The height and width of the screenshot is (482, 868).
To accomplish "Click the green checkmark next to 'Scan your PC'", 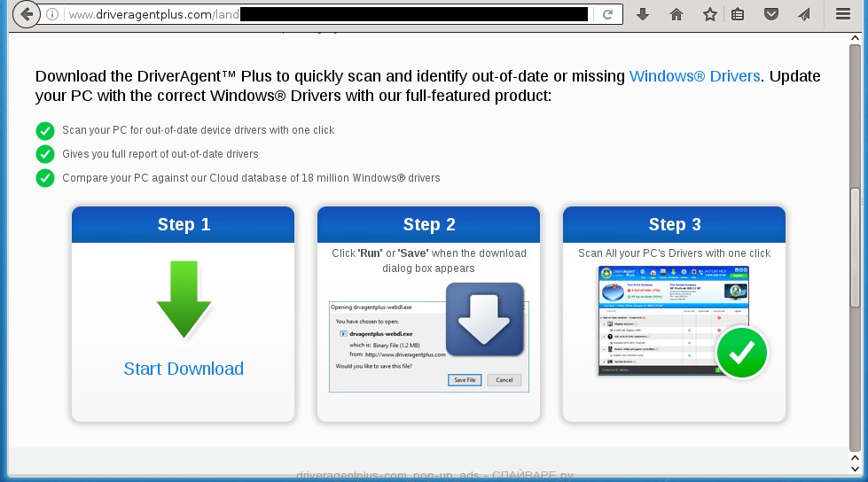I will click(x=45, y=130).
